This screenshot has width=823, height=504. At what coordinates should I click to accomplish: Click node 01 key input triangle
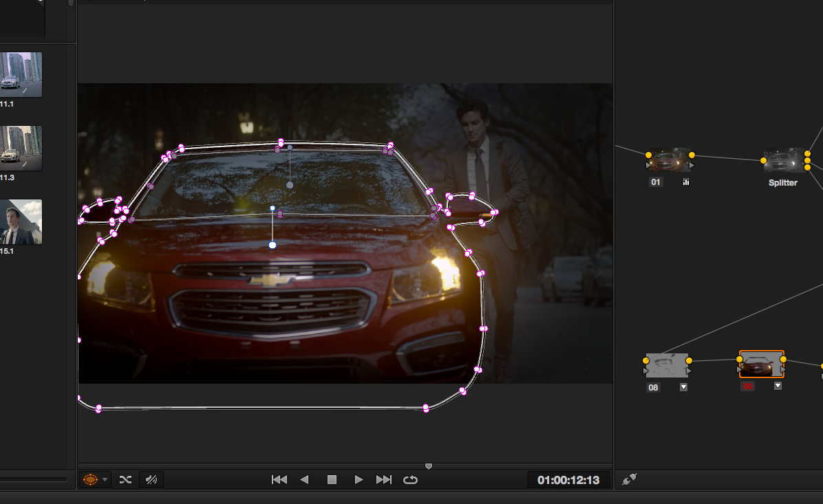[x=648, y=165]
